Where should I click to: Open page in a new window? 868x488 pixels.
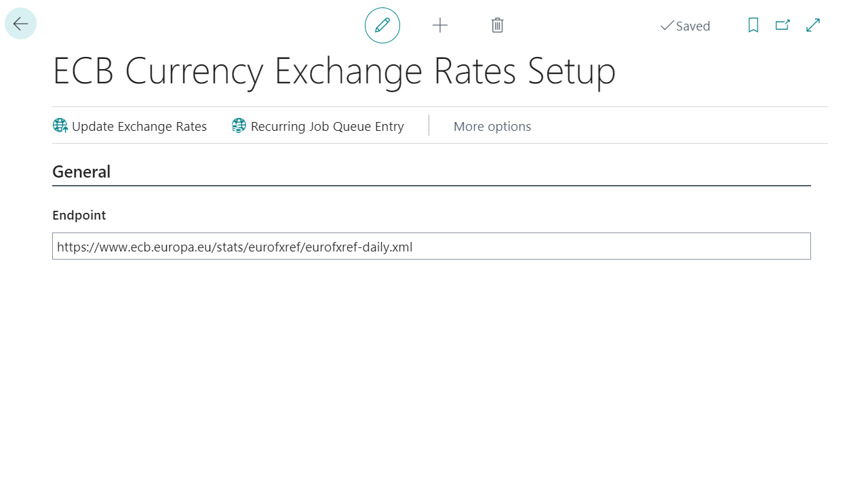point(783,26)
